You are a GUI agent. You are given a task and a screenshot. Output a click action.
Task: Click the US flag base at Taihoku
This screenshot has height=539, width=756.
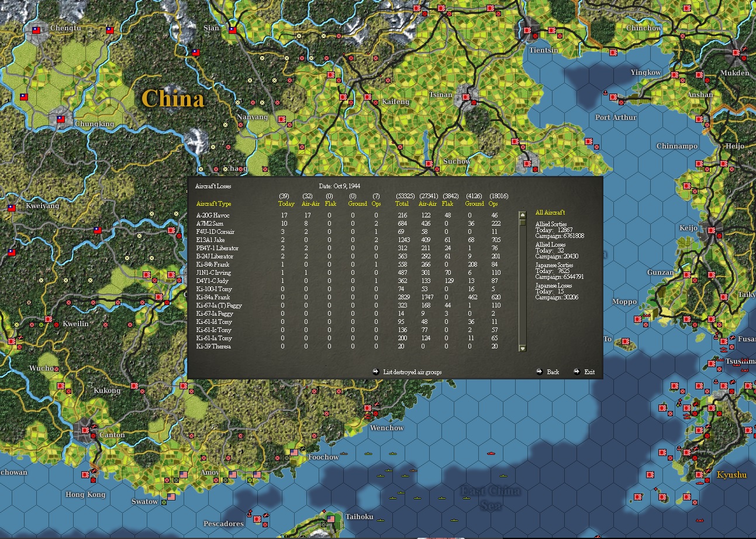coord(331,519)
